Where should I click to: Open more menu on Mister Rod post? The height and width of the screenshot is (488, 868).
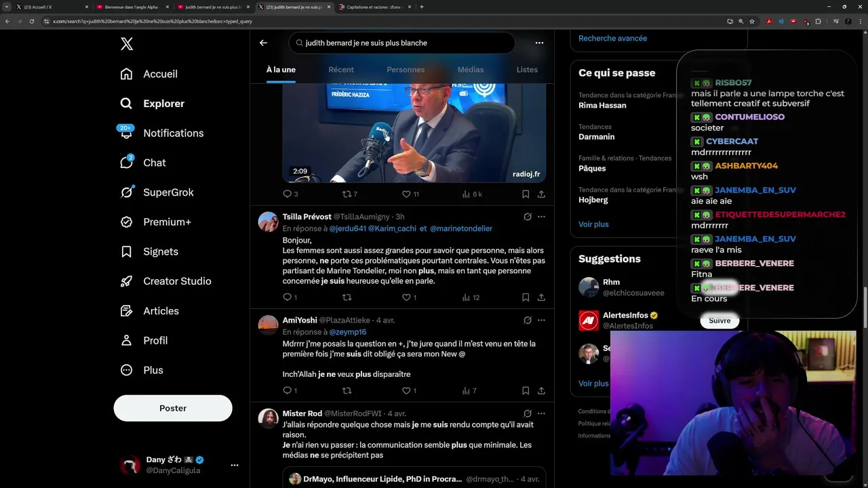click(x=541, y=413)
